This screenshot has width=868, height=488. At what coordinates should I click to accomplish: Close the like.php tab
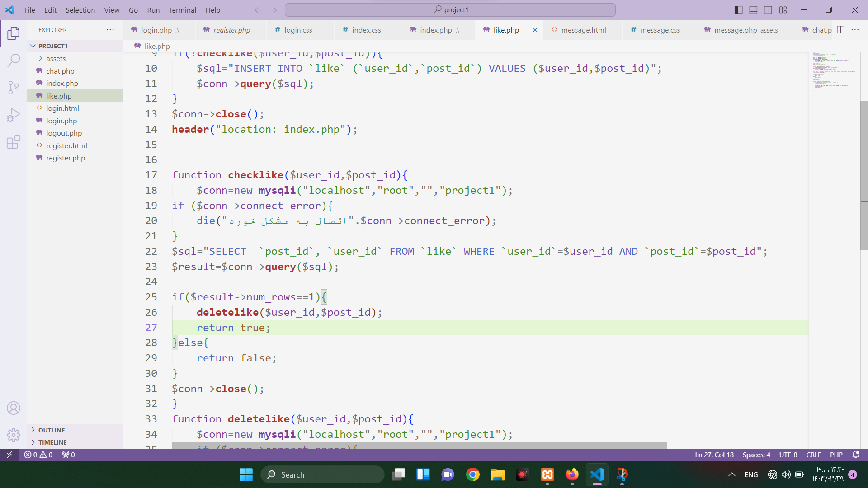point(535,30)
